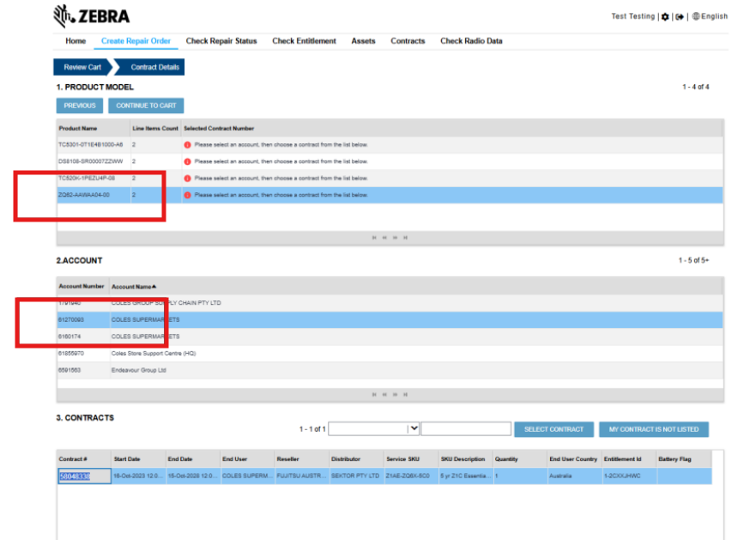Go to next page of Product Model list
756x540 pixels.
pos(395,238)
